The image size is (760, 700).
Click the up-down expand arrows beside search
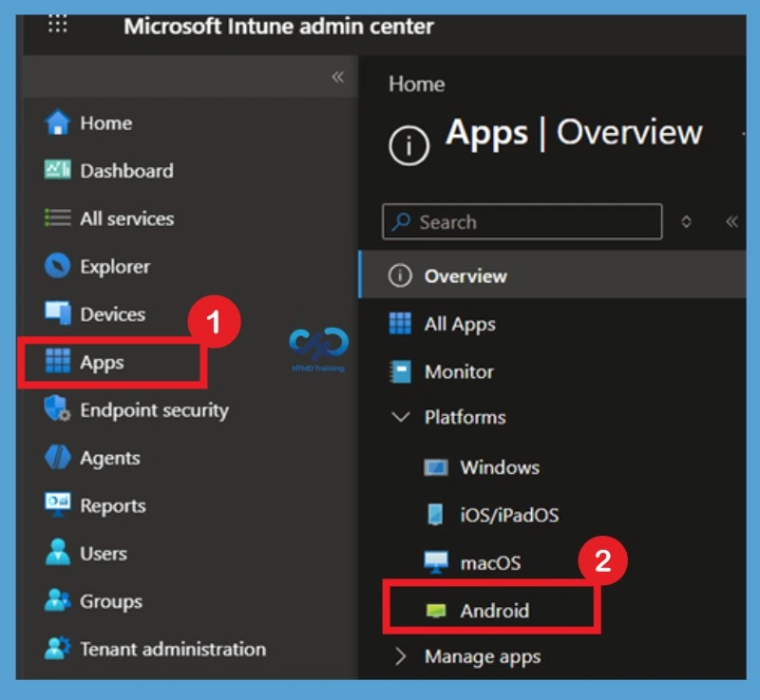click(x=686, y=222)
